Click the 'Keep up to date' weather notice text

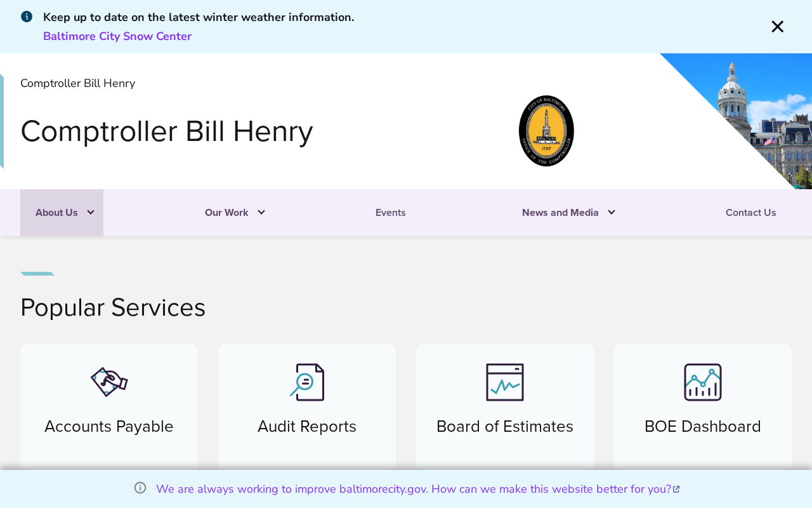(199, 17)
